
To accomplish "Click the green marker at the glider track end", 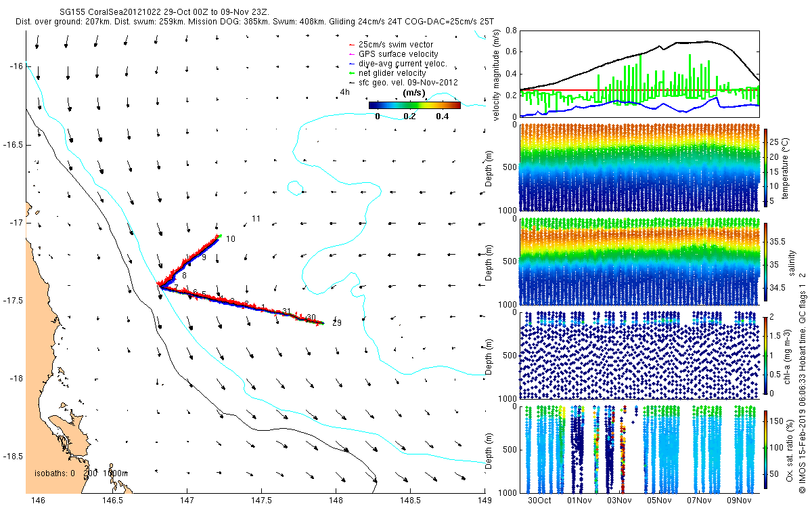I will [x=220, y=236].
